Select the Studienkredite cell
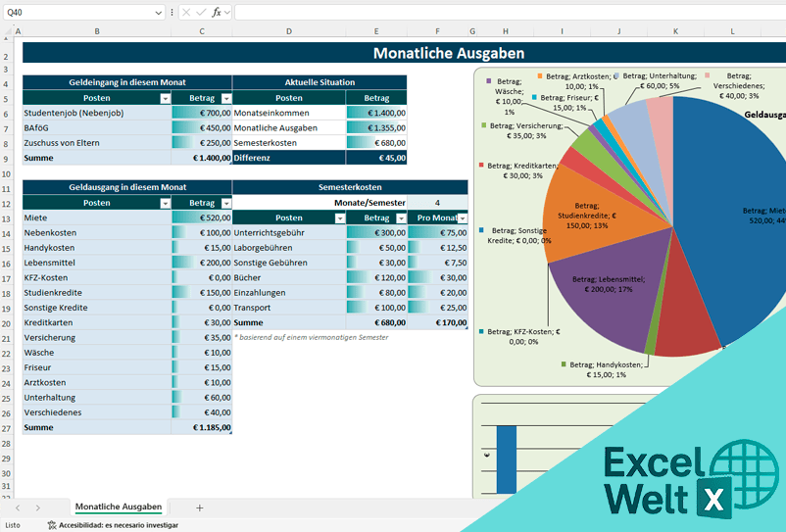Viewport: 786px width, 532px height. (x=97, y=293)
